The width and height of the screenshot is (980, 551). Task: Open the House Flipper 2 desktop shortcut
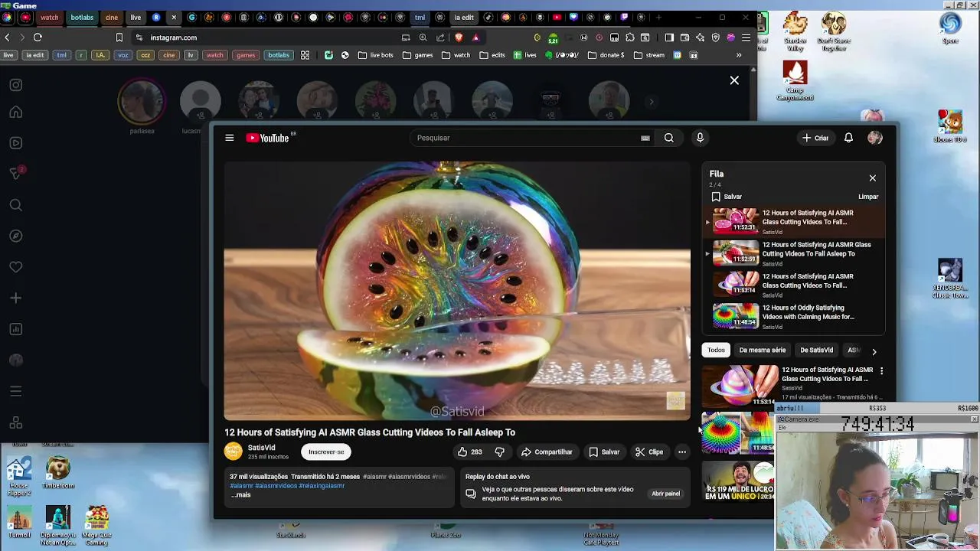[19, 476]
